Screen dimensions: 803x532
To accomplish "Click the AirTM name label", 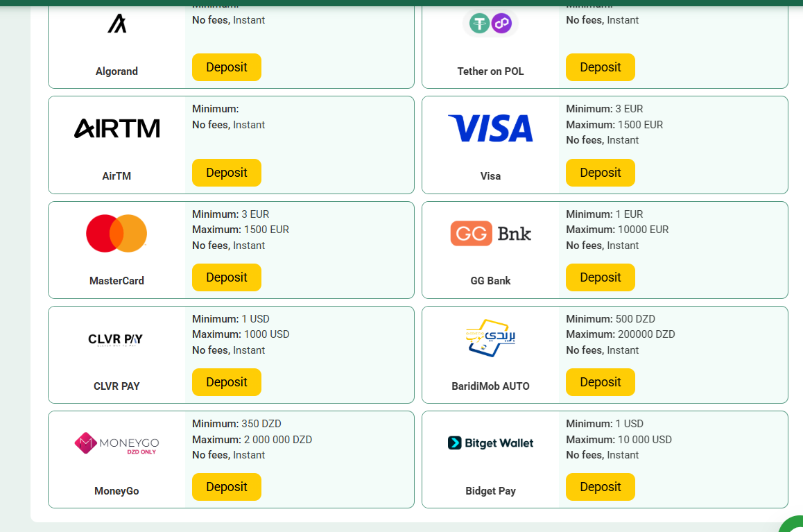I will [116, 176].
